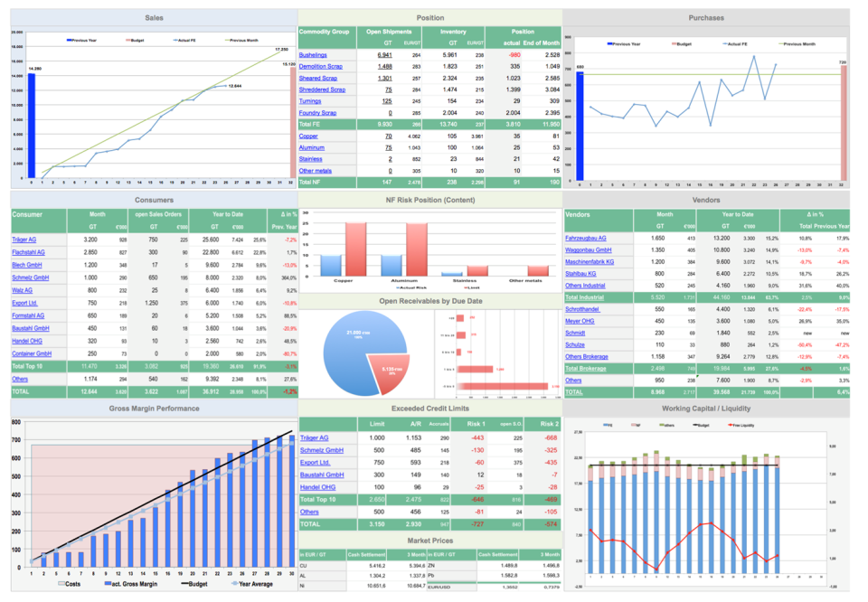Toggle the Budget series in the Sales chart legend
The height and width of the screenshot is (602, 868).
[127, 40]
